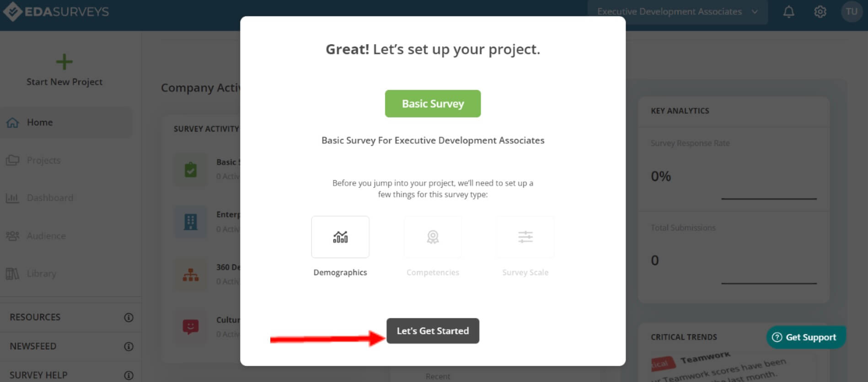Open the notifications bell
Image resolution: width=868 pixels, height=382 pixels.
click(788, 11)
